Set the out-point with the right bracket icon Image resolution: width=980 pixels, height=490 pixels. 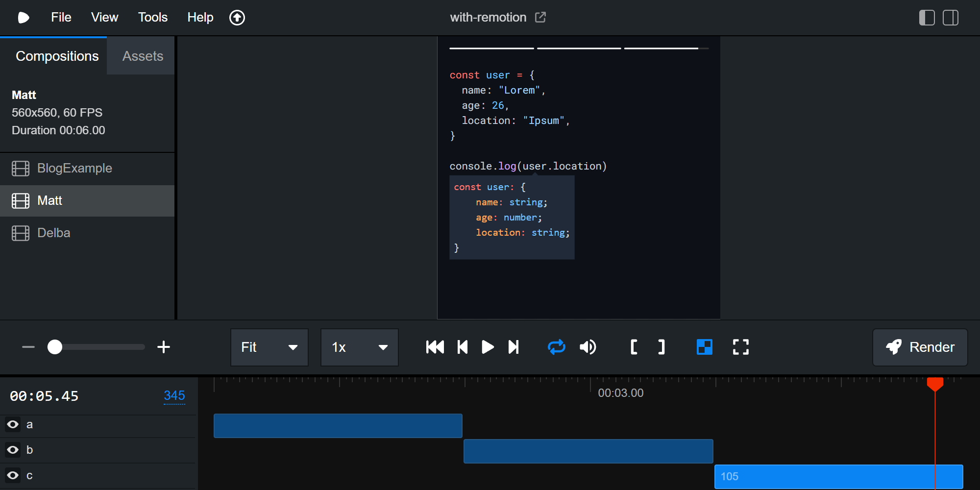[661, 347]
